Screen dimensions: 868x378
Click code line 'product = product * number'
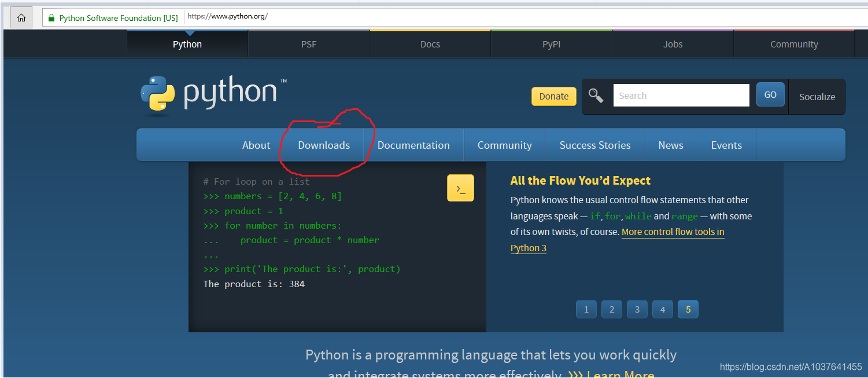coord(310,240)
